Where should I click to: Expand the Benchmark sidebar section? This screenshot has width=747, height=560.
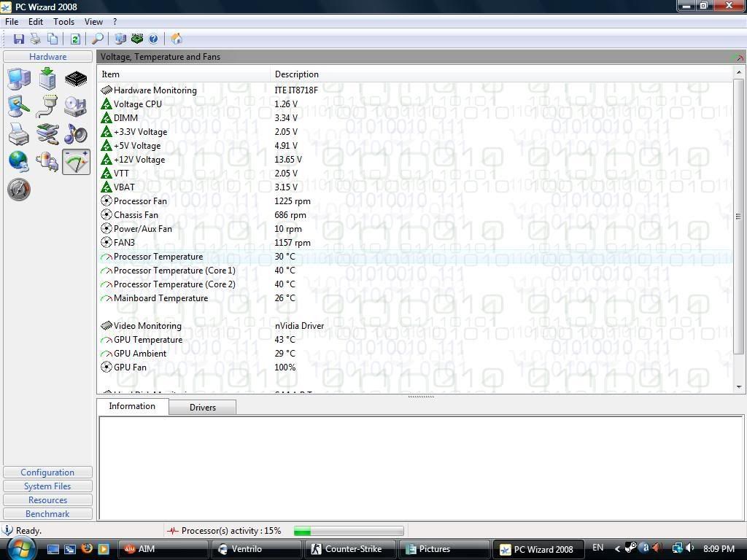[47, 514]
